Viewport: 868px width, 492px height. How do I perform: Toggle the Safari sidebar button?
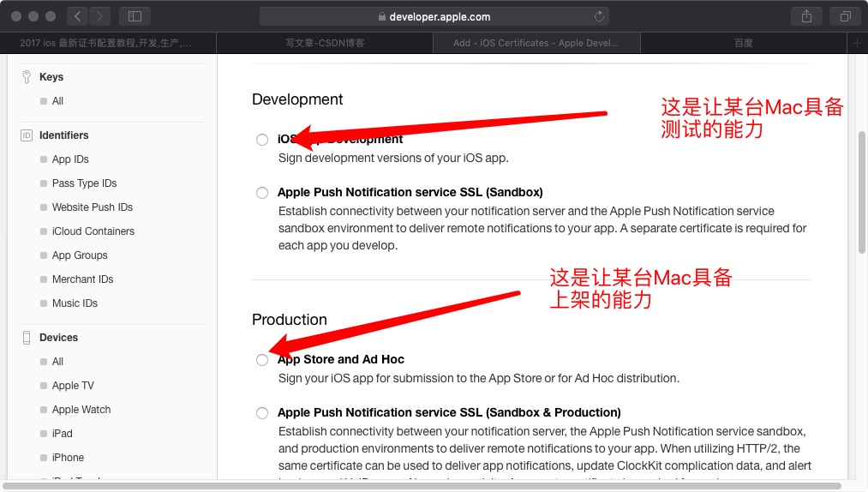(135, 16)
